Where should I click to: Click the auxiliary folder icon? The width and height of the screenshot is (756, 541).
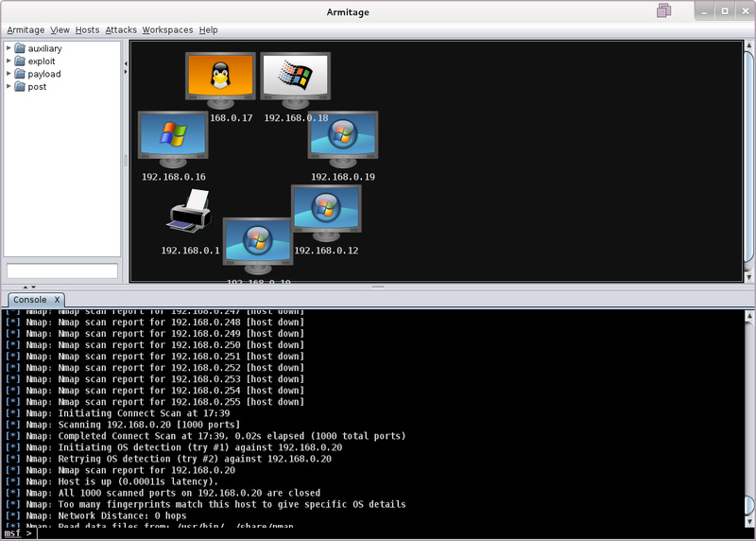pos(20,48)
